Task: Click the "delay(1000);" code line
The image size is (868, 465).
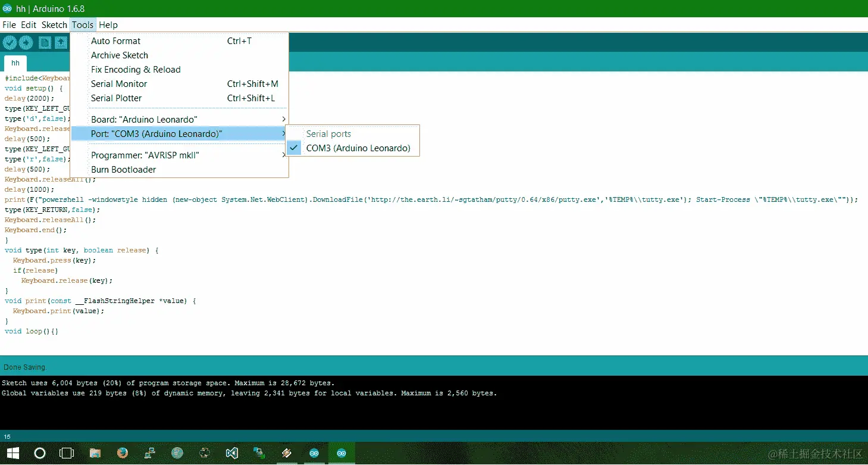Action: tap(29, 189)
